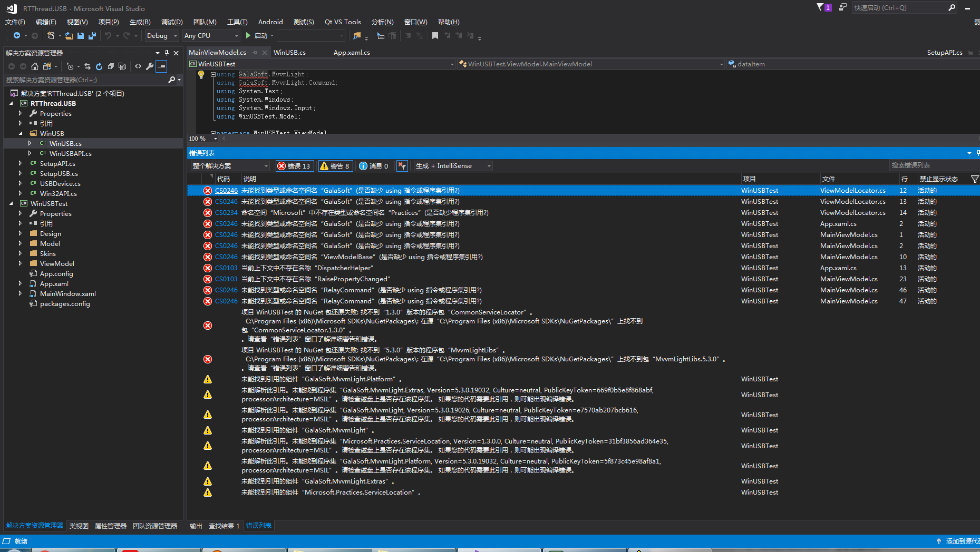Click the Open File folder icon

[x=69, y=35]
